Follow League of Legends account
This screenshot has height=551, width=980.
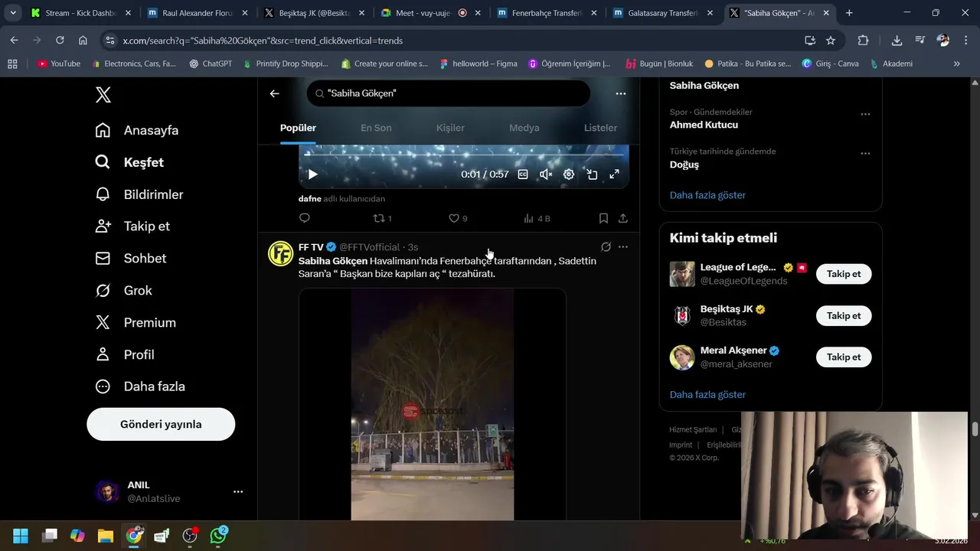click(844, 274)
